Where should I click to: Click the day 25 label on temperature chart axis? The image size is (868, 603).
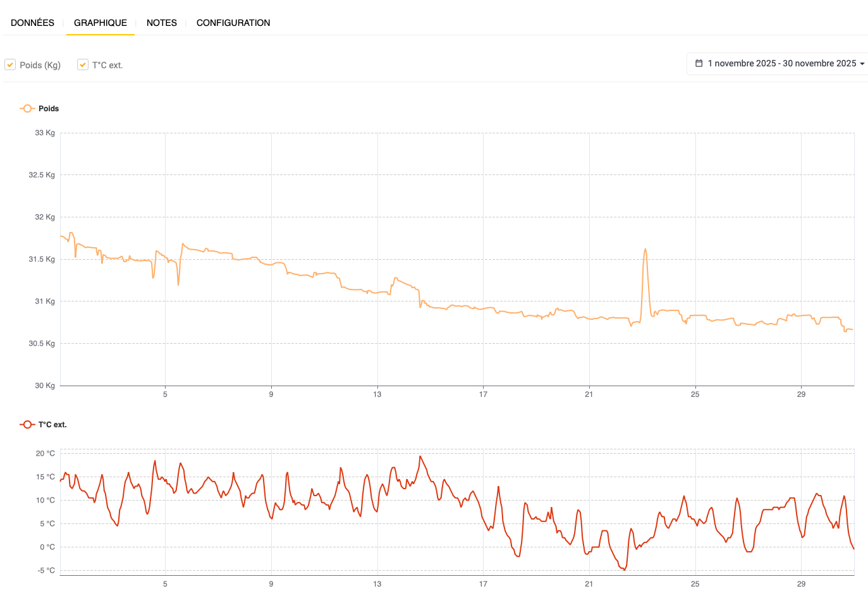click(x=695, y=584)
